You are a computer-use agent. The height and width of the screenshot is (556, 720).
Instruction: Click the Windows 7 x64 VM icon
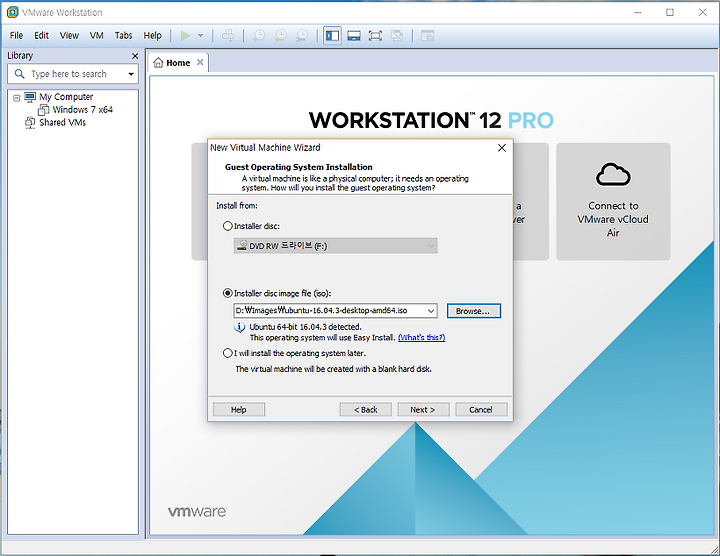click(44, 110)
